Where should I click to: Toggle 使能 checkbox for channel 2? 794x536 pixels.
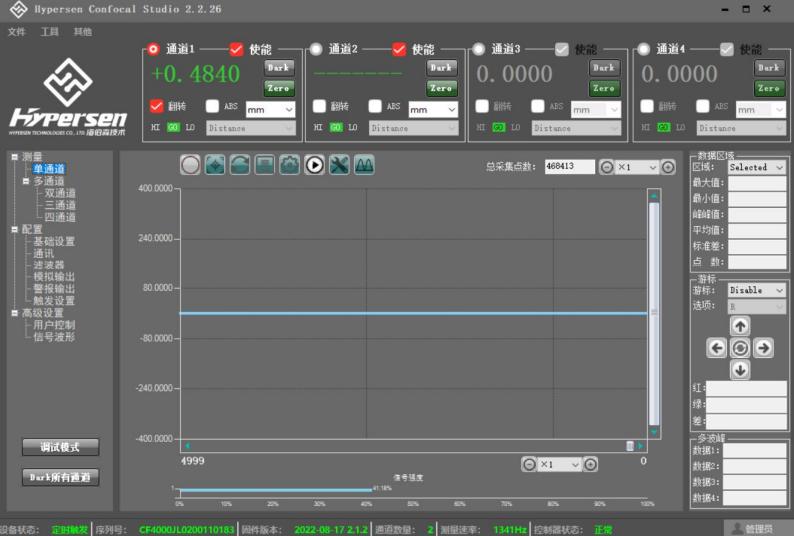point(399,49)
